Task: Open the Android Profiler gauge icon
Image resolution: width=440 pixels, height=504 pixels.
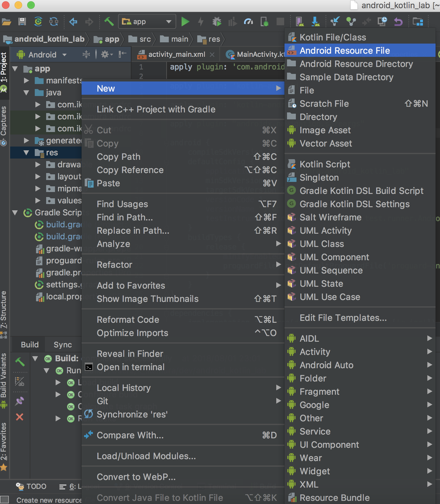Action: pos(248,21)
